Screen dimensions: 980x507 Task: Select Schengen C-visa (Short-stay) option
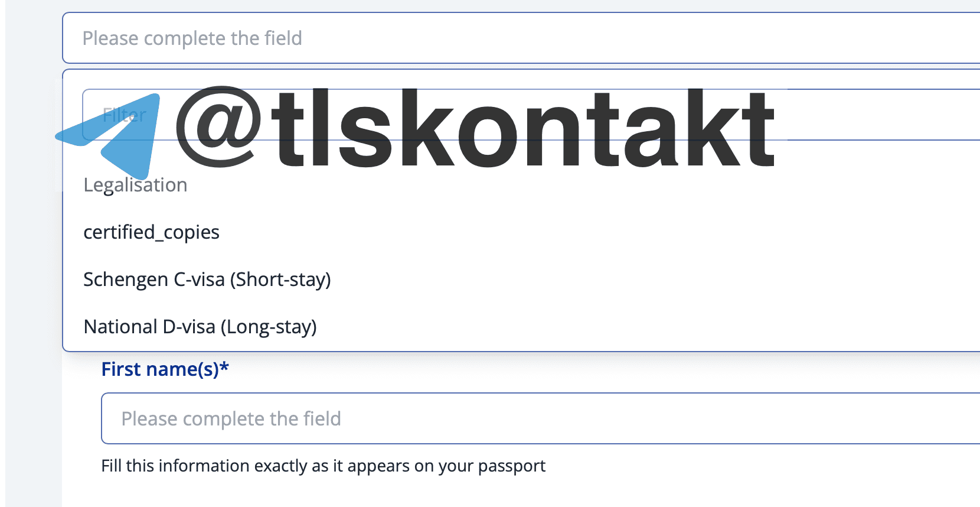(207, 279)
